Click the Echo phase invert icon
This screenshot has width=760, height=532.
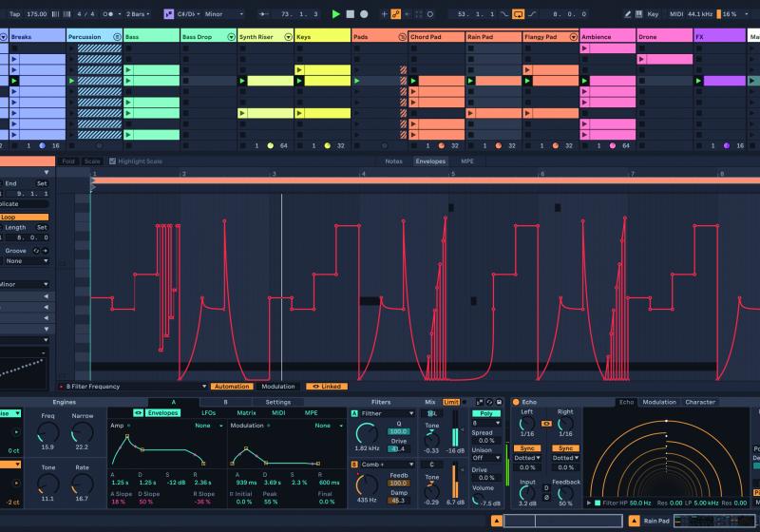(547, 498)
